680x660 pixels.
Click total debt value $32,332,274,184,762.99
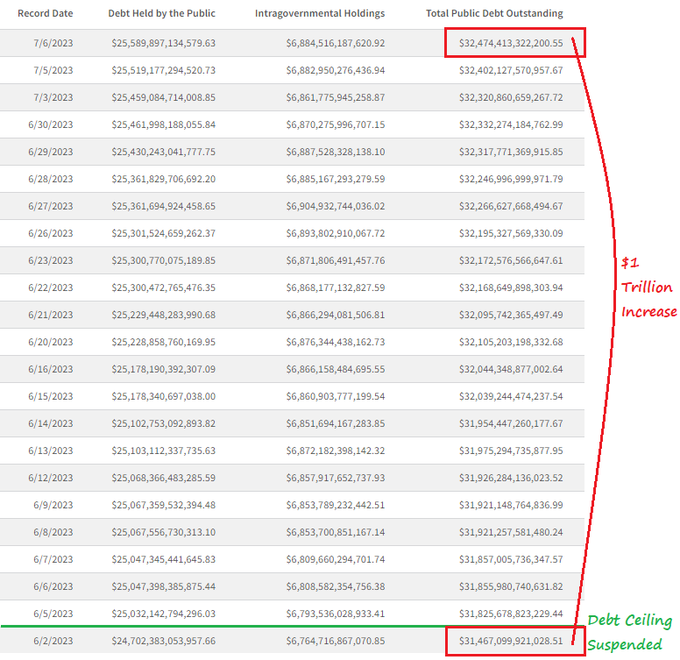[x=510, y=125]
